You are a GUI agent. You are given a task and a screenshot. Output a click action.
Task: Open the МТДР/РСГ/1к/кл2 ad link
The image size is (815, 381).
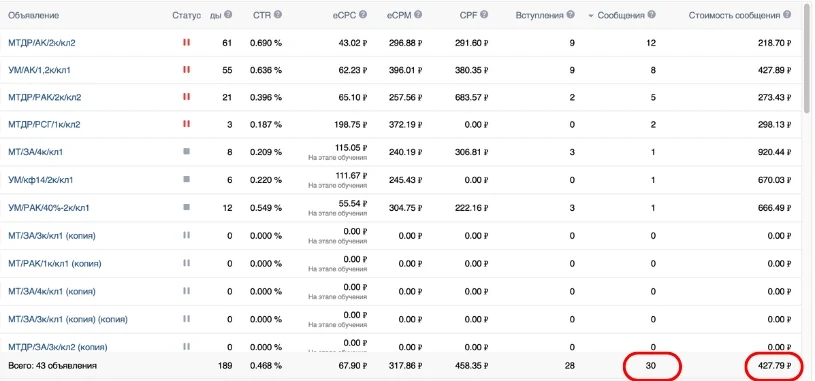click(44, 125)
